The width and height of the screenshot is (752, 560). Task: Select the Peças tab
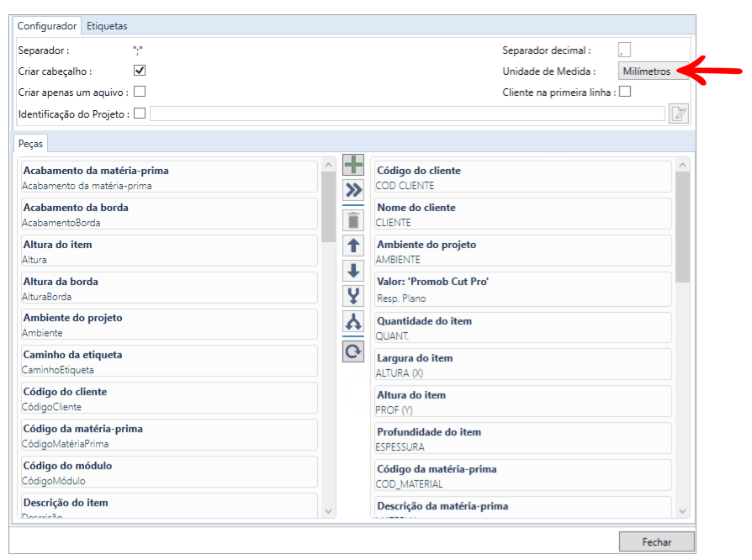[x=30, y=143]
